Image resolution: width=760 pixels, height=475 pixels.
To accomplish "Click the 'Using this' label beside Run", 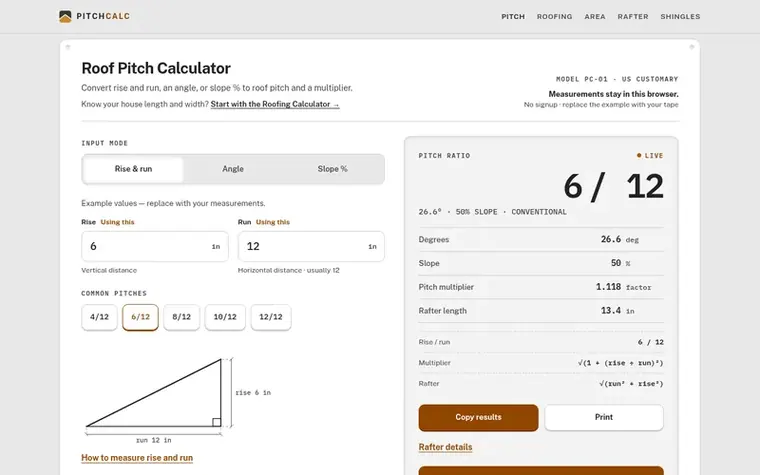I will (x=273, y=222).
